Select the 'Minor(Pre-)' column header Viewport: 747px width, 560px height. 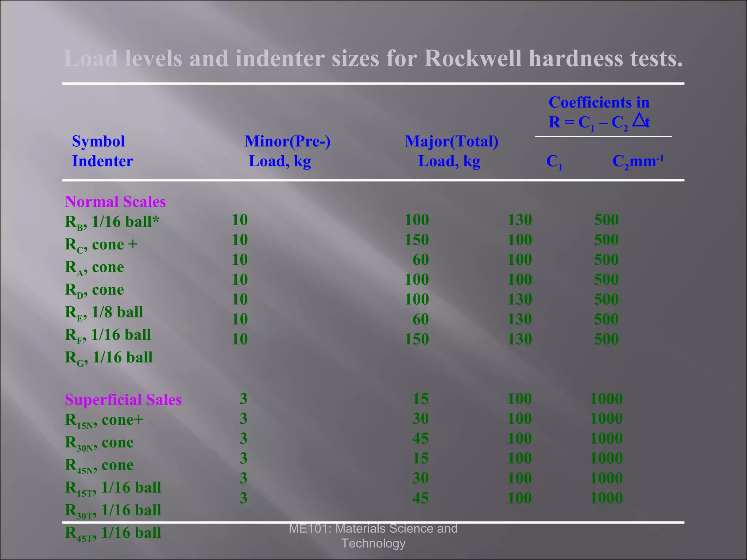pos(287,141)
